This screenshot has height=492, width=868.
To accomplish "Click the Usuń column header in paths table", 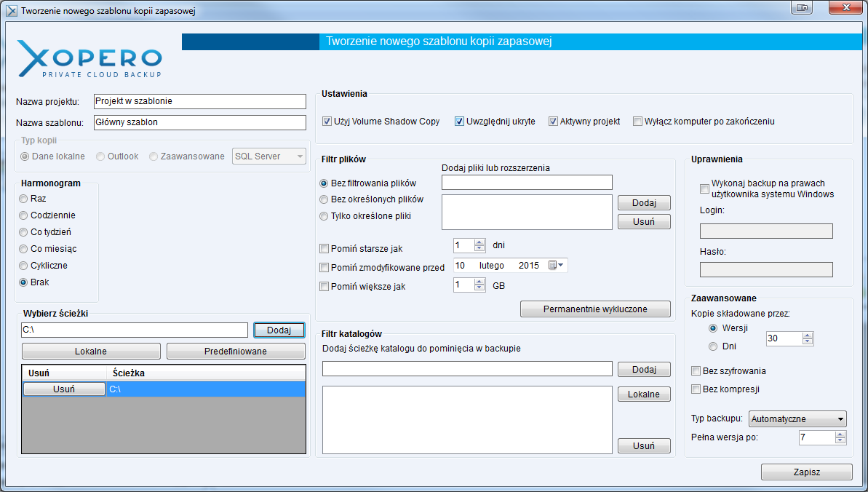I will coord(64,373).
